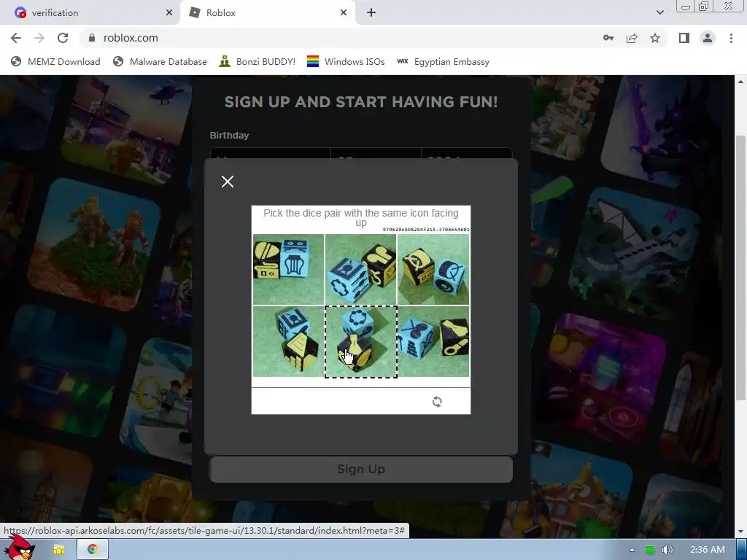
Task: Open the Malware Database bookmark
Action: (x=160, y=61)
